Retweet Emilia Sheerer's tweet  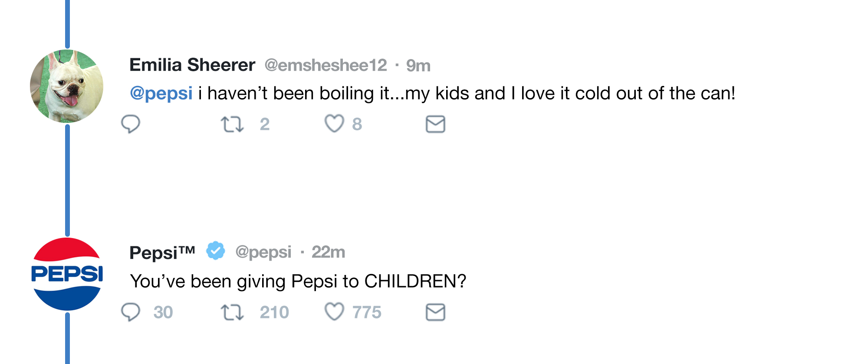pos(232,124)
